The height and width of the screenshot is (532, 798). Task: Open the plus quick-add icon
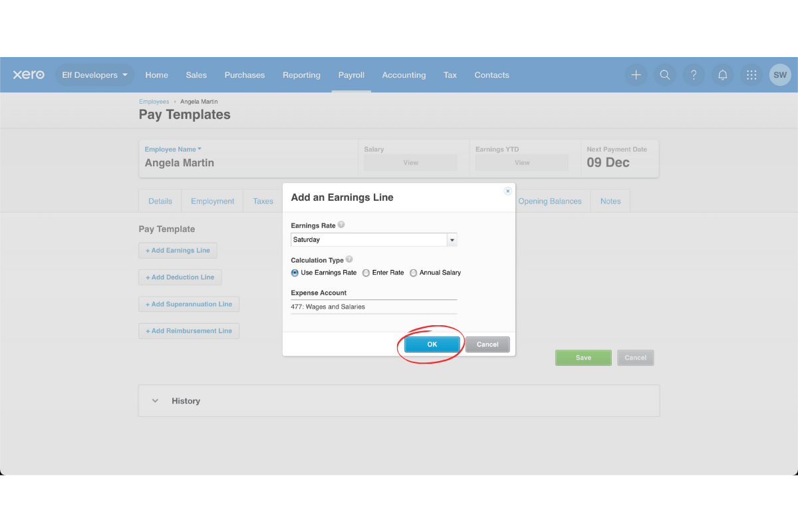tap(636, 75)
